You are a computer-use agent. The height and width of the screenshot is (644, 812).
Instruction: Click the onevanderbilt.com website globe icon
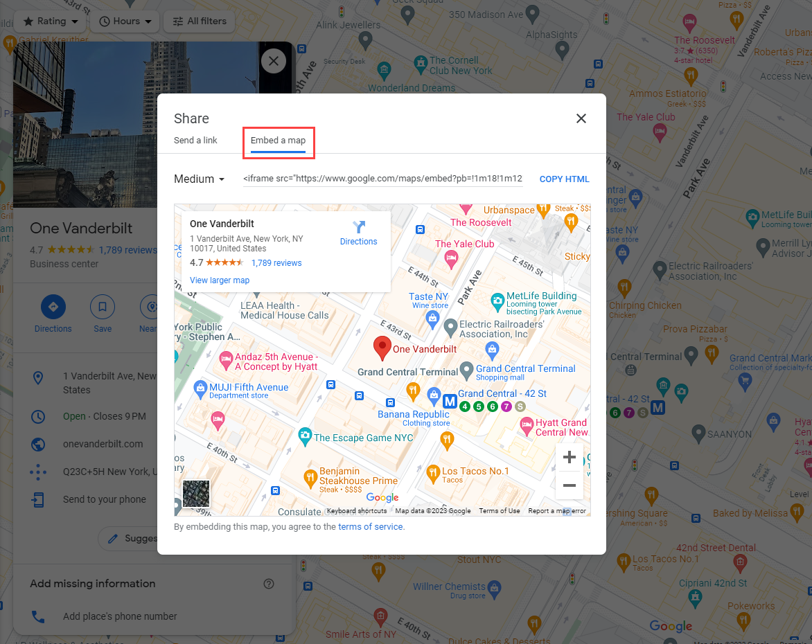click(x=37, y=444)
